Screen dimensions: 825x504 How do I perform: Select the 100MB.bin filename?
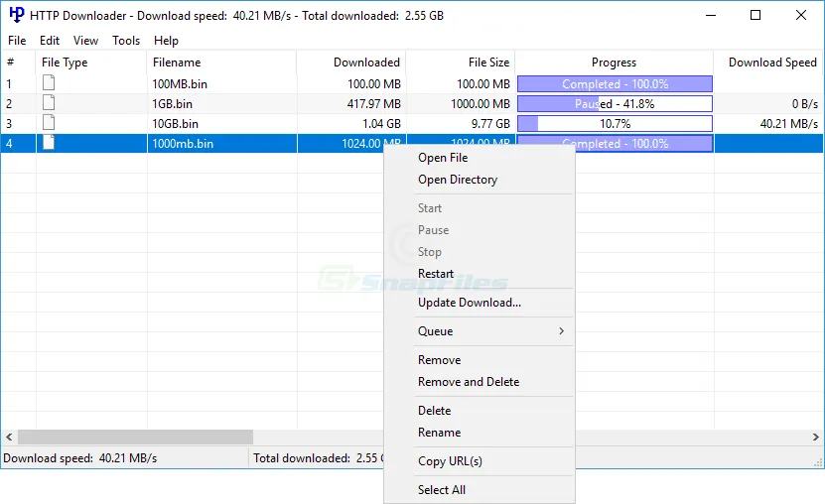point(180,84)
